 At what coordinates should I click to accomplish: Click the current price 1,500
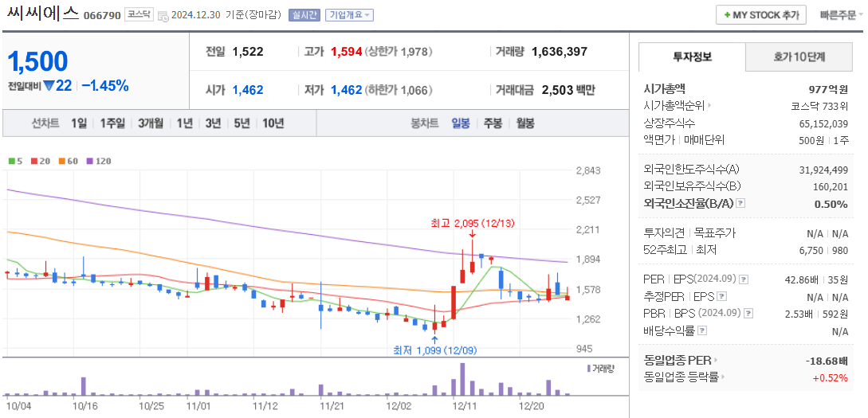coord(37,61)
